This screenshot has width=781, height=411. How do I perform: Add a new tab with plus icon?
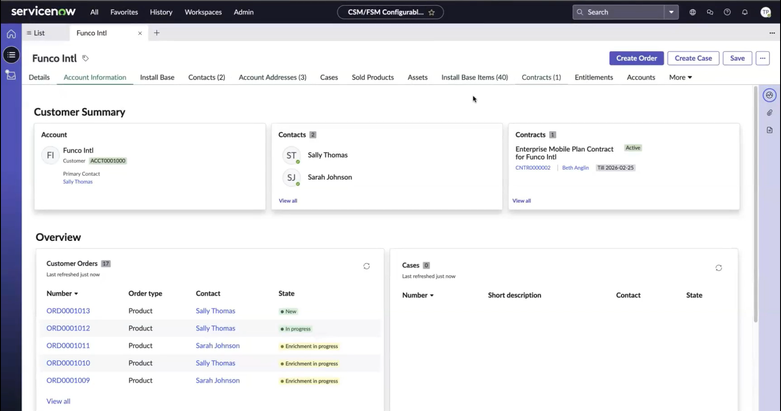click(156, 33)
